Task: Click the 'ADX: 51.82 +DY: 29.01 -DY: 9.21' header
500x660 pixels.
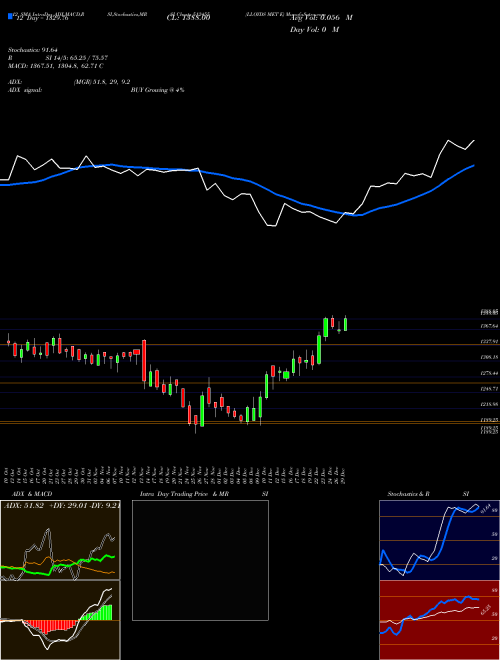Action: [62, 506]
